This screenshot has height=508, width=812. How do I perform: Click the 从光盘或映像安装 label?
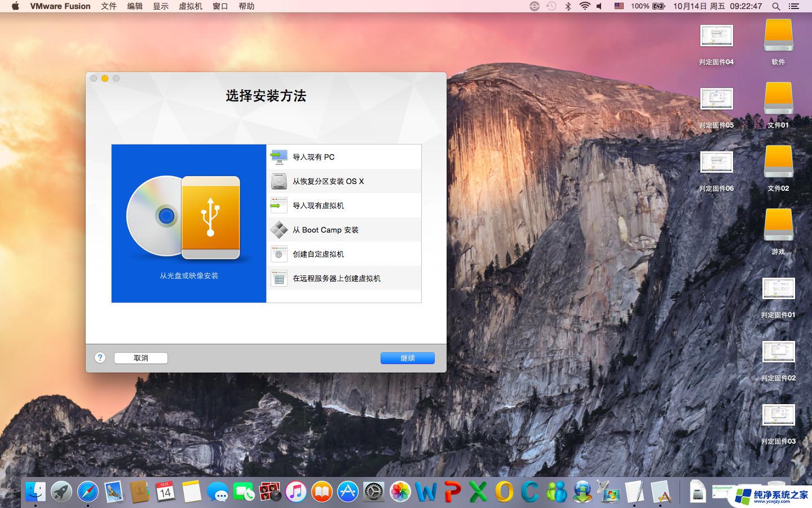(189, 276)
